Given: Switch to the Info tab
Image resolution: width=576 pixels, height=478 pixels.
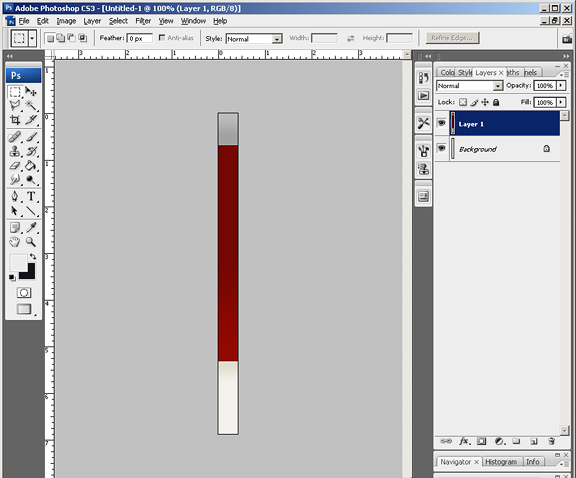Looking at the screenshot, I should pos(533,462).
